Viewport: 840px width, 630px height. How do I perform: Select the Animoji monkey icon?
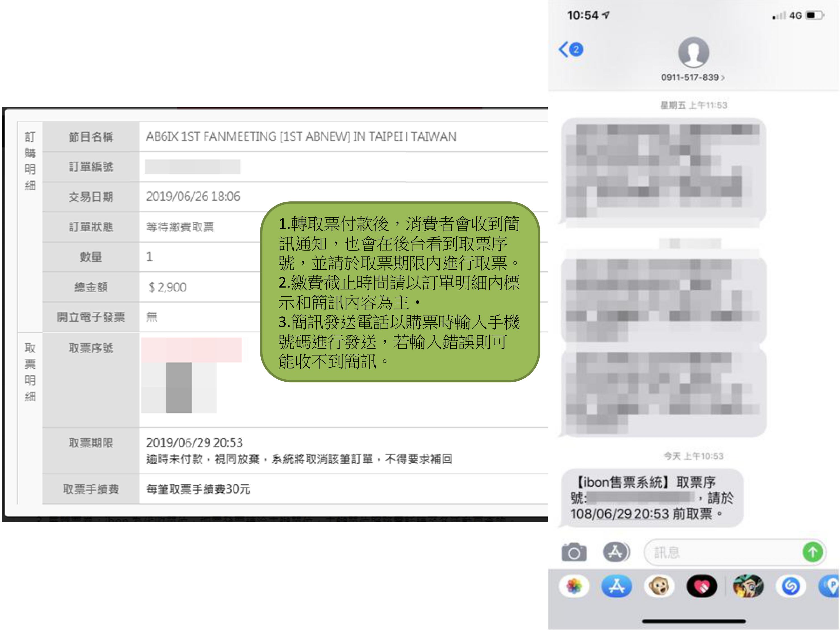pos(659,587)
